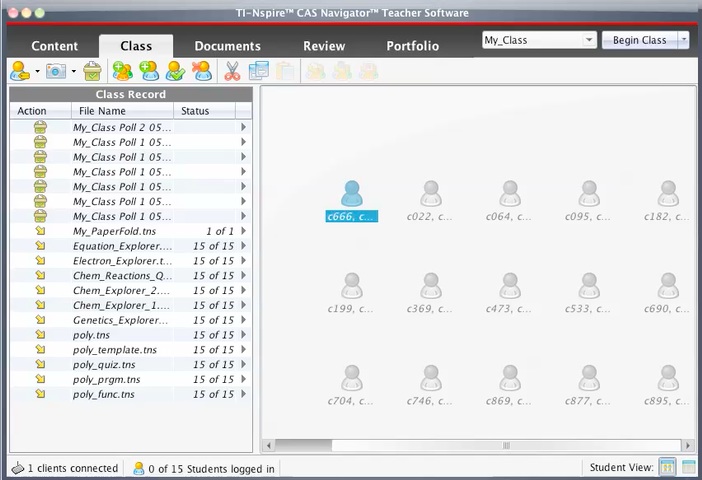702x480 pixels.
Task: Click the copy icon in the toolbar
Action: [x=259, y=72]
